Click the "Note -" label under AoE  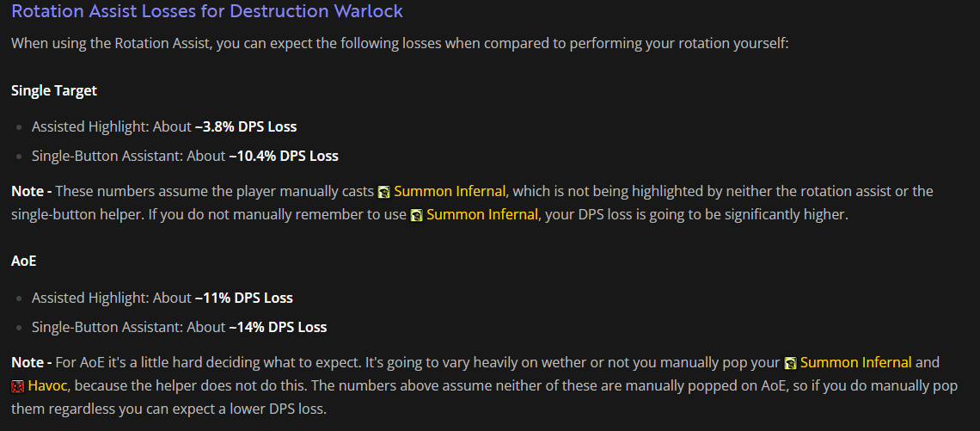[31, 363]
